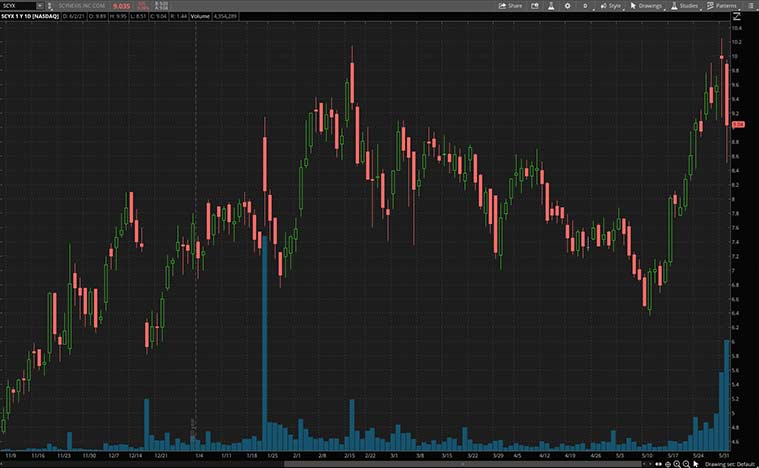This screenshot has width=759, height=468.
Task: Click the horizontal time-axis scrollbar
Action: click(x=462, y=464)
